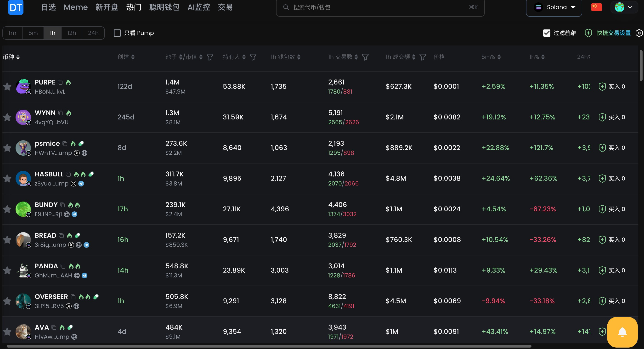Image resolution: width=644 pixels, height=349 pixels.
Task: Favorite the OVERSEER token star
Action: 7,301
